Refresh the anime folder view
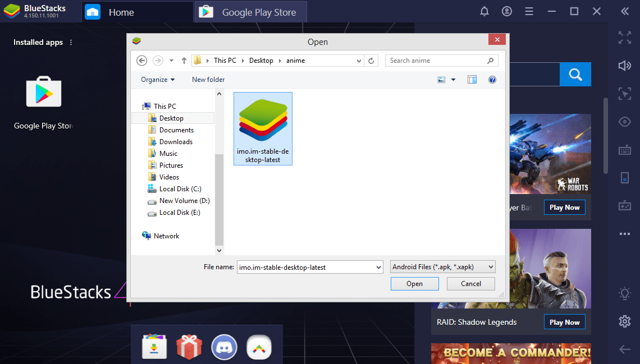640x364 pixels. 371,61
